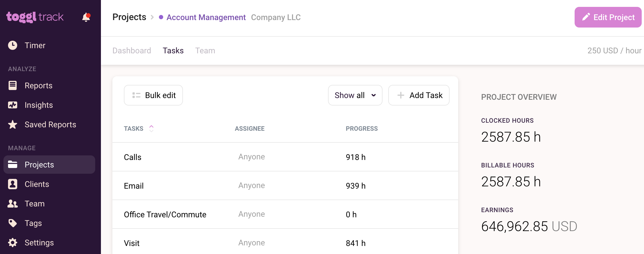The width and height of the screenshot is (644, 254).
Task: Switch to the Dashboard tab
Action: [x=132, y=51]
